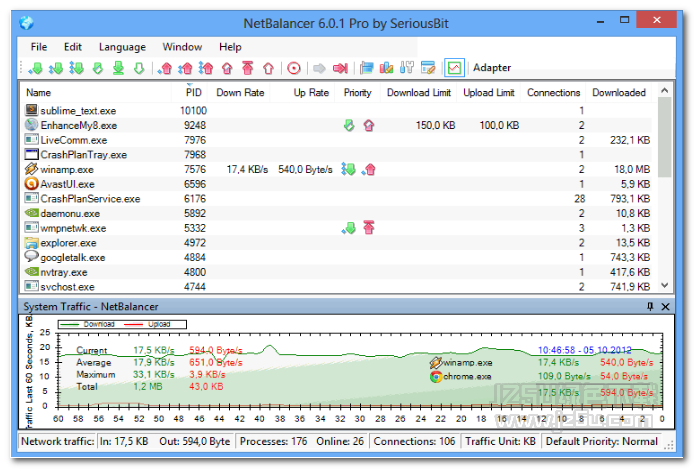Click EnhanceMy8.exe green download limit icon
694x469 pixels.
[349, 125]
